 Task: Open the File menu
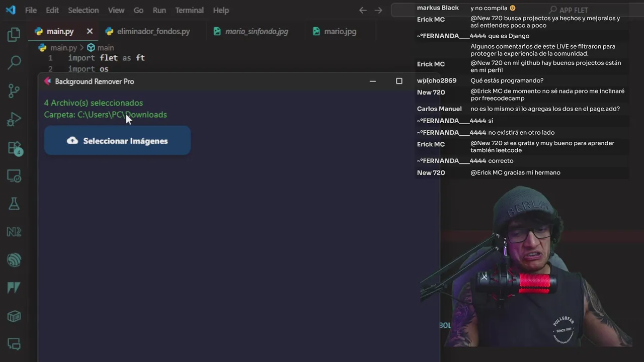[31, 10]
